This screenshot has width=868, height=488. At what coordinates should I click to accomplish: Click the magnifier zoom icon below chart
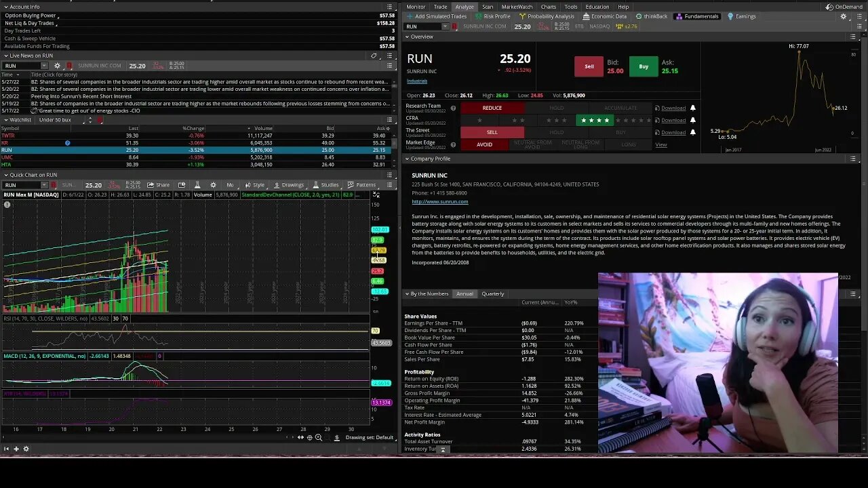point(318,438)
